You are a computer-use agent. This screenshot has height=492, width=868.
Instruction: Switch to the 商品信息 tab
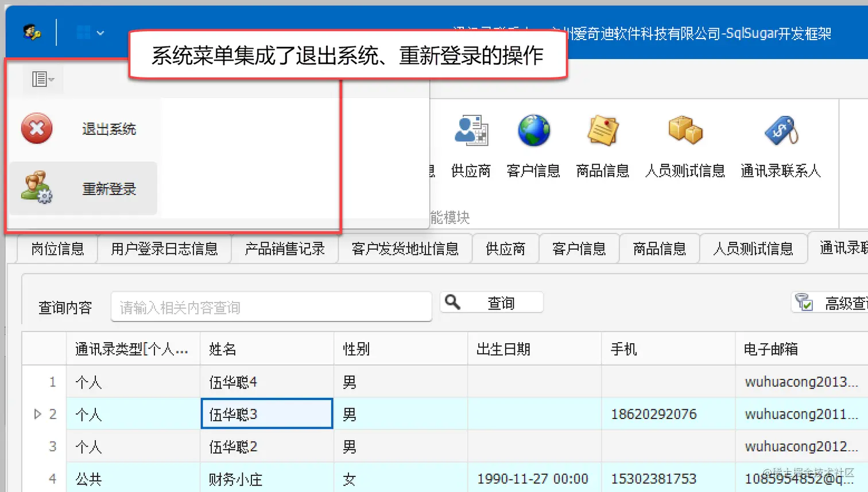(x=660, y=249)
